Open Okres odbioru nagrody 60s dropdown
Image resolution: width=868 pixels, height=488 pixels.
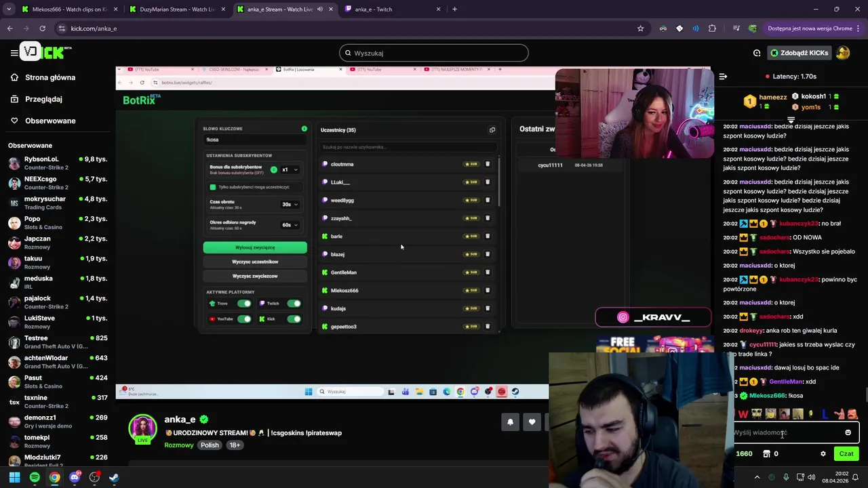tap(290, 224)
